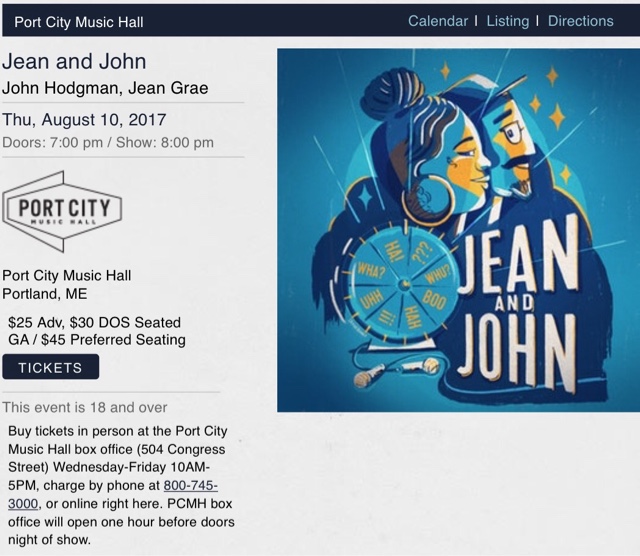Click the 'This event is 18 and over' notice
The width and height of the screenshot is (640, 556).
[x=85, y=407]
